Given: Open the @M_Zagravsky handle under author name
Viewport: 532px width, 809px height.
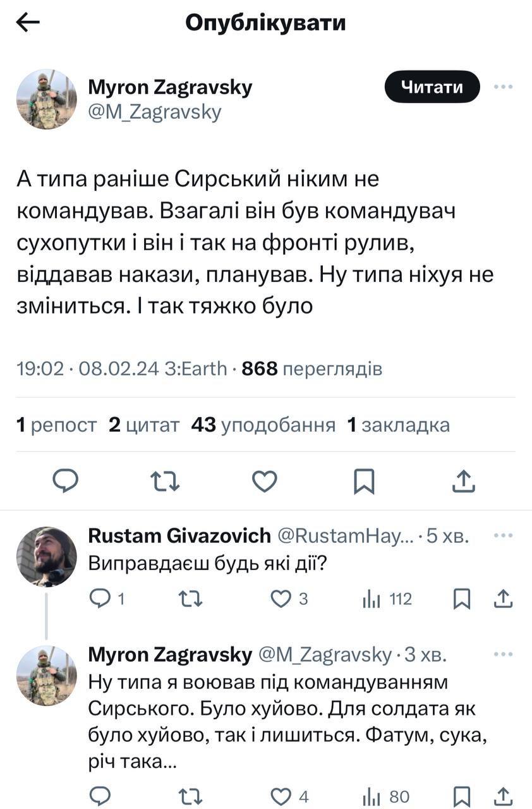Looking at the screenshot, I should pos(154,112).
